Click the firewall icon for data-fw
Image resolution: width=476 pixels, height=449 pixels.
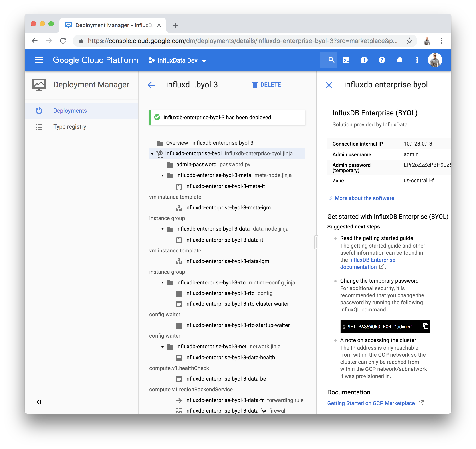[179, 411]
